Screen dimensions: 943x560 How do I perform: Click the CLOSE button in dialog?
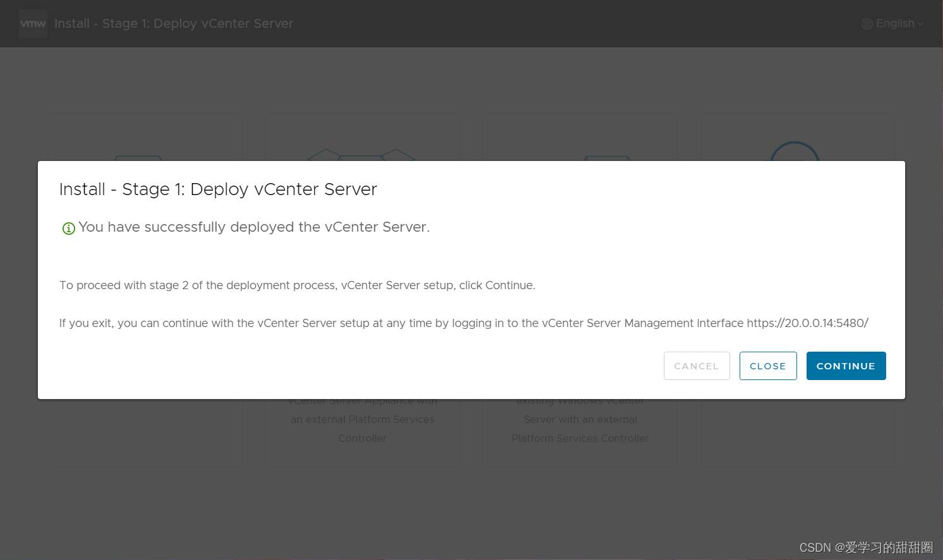tap(768, 366)
